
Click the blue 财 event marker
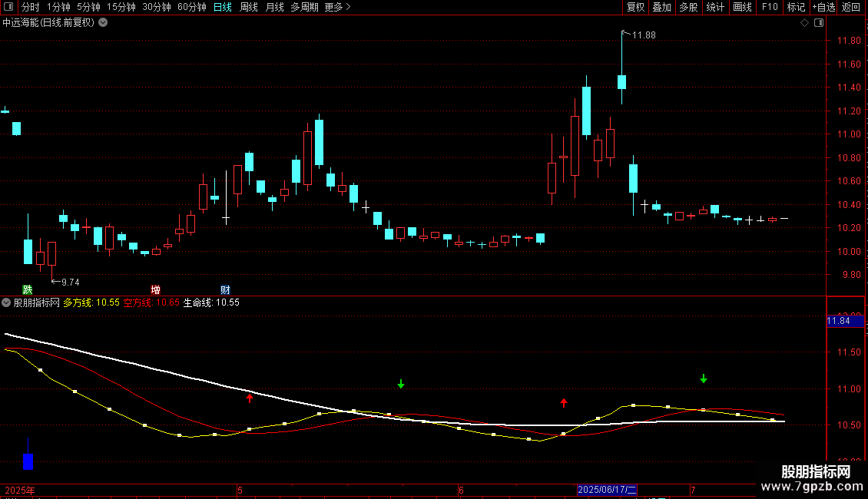pos(225,290)
